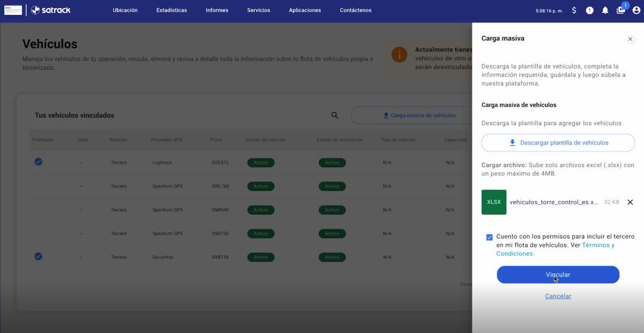Open the Aplicaciones menu
The image size is (644, 333).
point(305,10)
